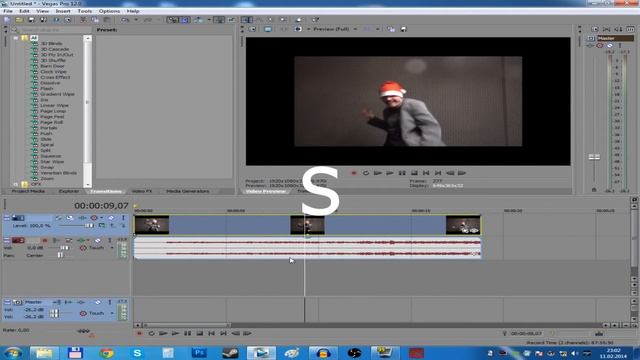Save the project with the toolbar Save icon
This screenshot has height=360, width=640.
31,20
